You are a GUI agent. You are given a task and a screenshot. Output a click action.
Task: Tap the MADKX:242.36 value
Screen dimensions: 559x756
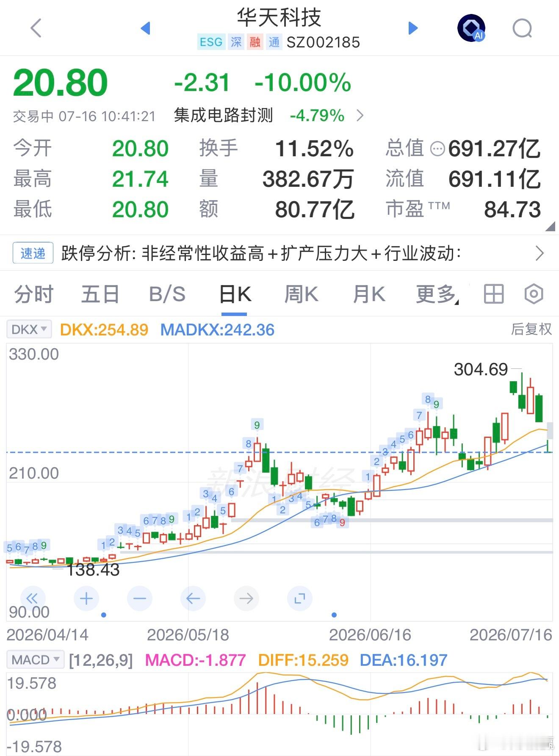click(217, 330)
